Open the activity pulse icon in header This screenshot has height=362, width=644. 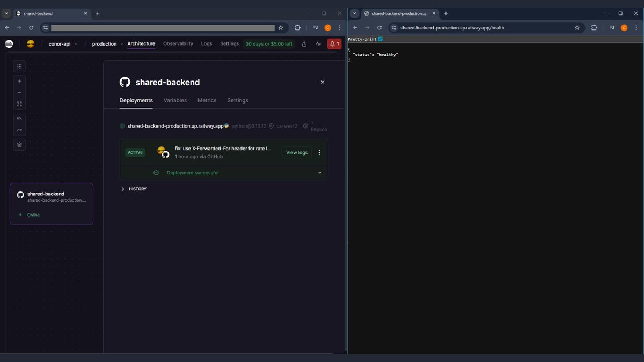[x=318, y=44]
